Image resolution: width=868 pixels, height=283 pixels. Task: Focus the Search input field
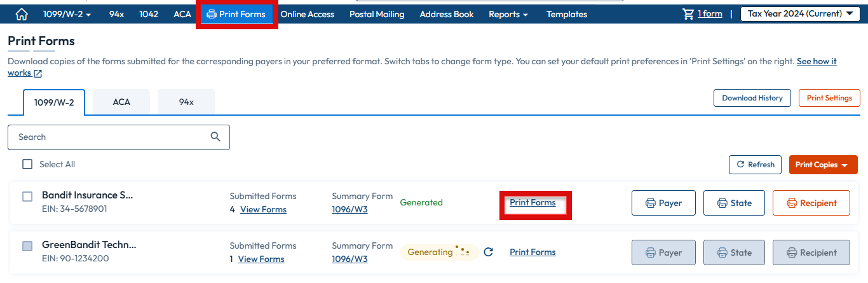(119, 137)
